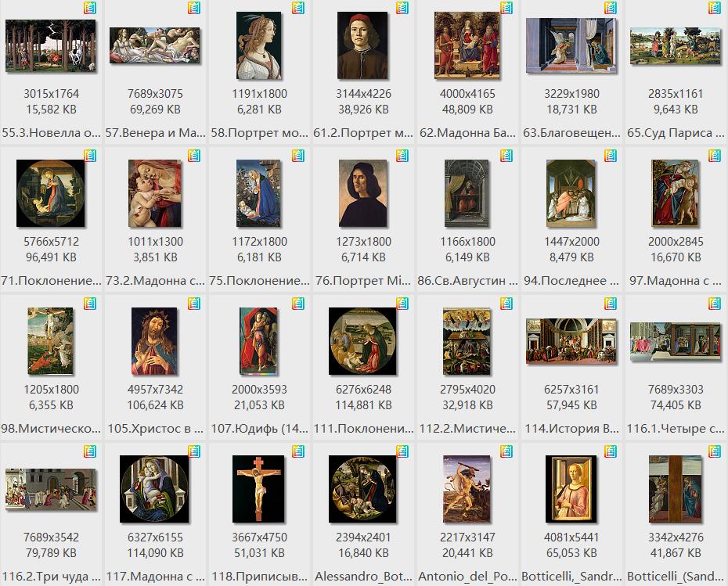
Task: Select the round Alessandro_Bot painting thumbnail
Action: coord(362,489)
